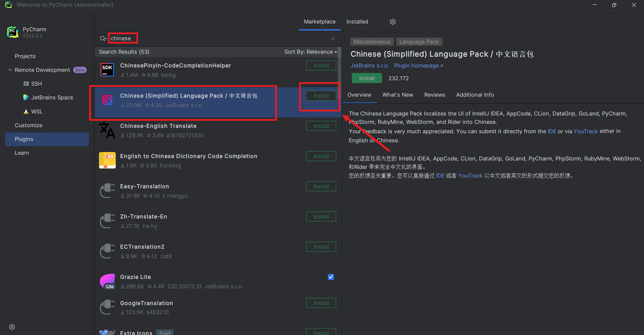The width and height of the screenshot is (644, 335).
Task: Click green Install button in details pane
Action: point(367,78)
